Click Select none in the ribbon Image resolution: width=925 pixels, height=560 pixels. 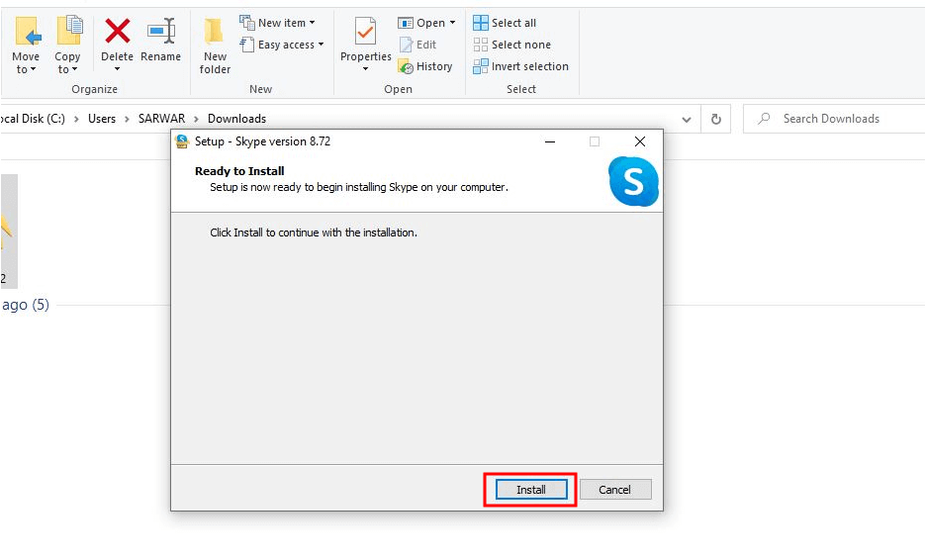pos(512,45)
